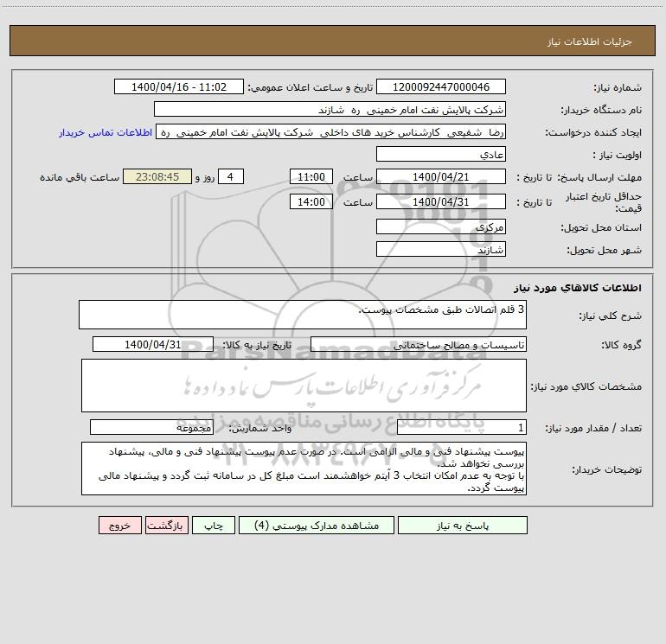Click delivery province field مرکزی
Viewport: 666px width, 644px height.
click(x=441, y=226)
